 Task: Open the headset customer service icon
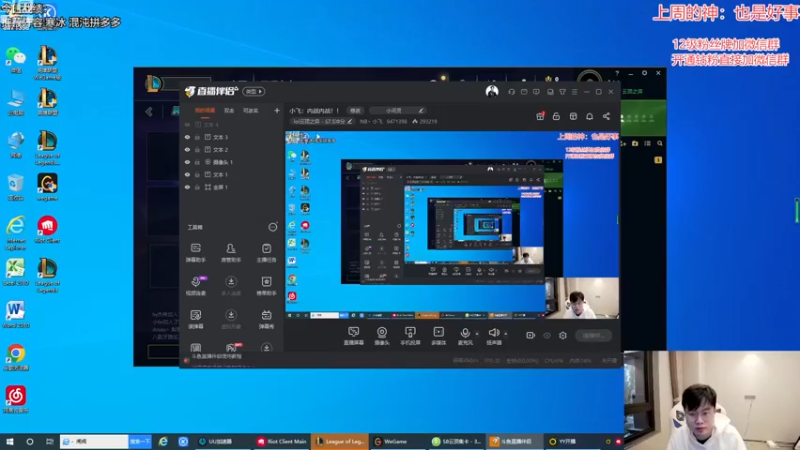pos(511,92)
